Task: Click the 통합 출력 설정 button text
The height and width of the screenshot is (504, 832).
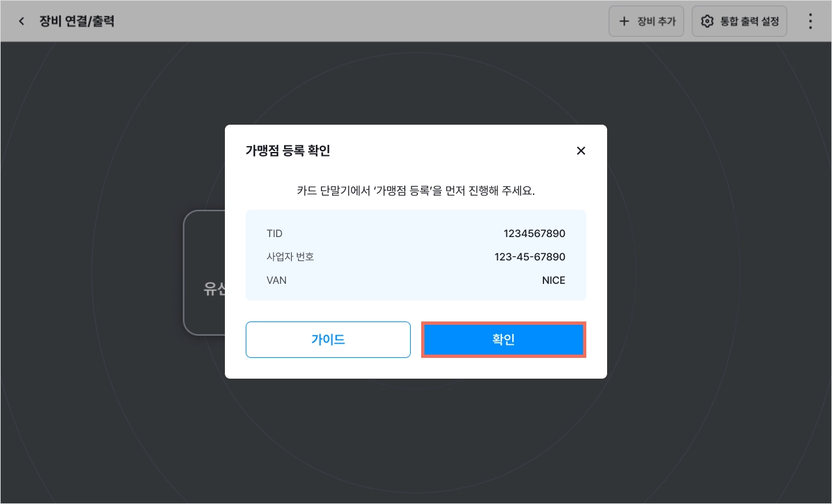Action: [749, 21]
